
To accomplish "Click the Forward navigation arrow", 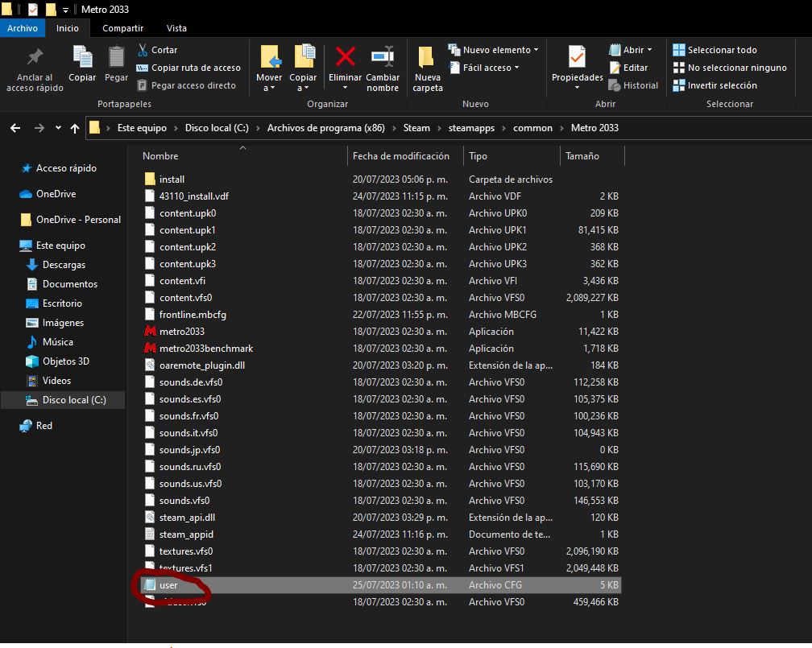I will pos(39,128).
